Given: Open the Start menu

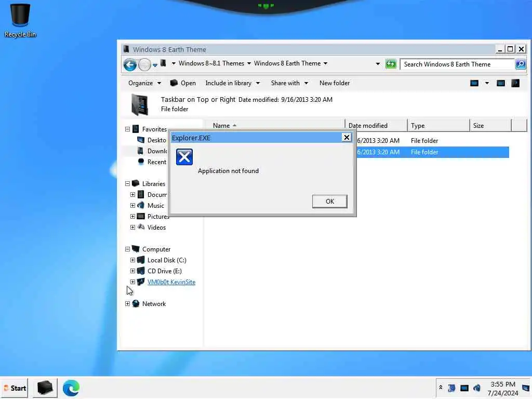Looking at the screenshot, I should pos(15,388).
